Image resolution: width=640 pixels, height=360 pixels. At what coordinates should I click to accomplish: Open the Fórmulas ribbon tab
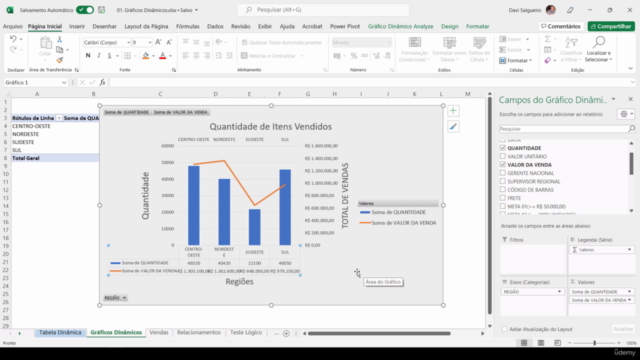(x=188, y=26)
